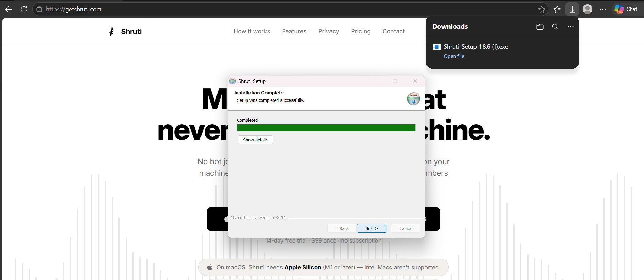The width and height of the screenshot is (644, 280).
Task: Bookmark this page with the star icon
Action: [x=542, y=9]
